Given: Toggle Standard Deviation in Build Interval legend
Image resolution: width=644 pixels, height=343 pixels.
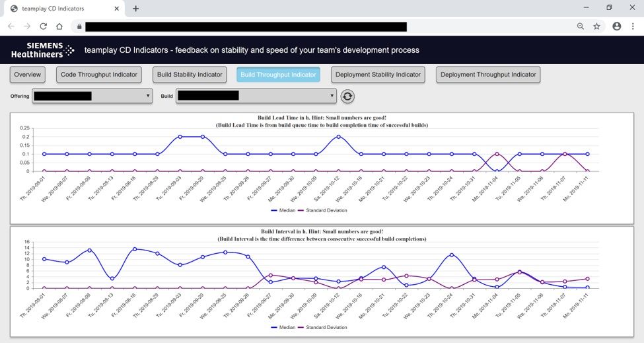Looking at the screenshot, I should 322,327.
